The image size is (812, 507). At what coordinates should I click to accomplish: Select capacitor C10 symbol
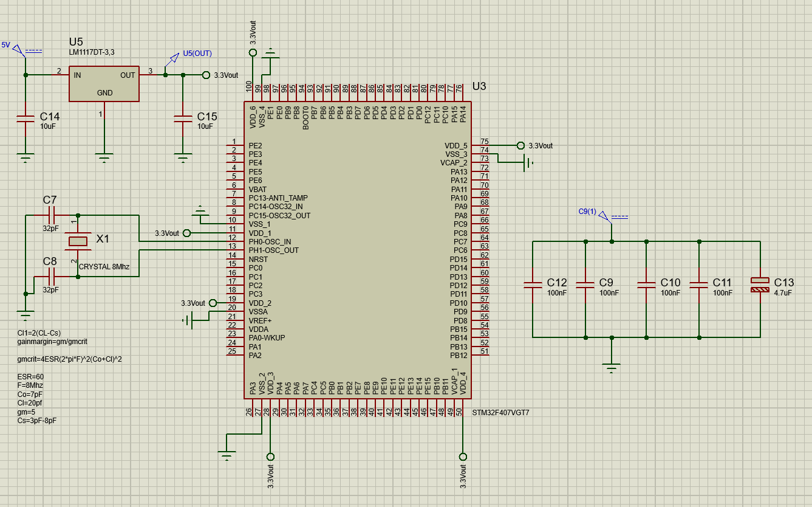646,285
